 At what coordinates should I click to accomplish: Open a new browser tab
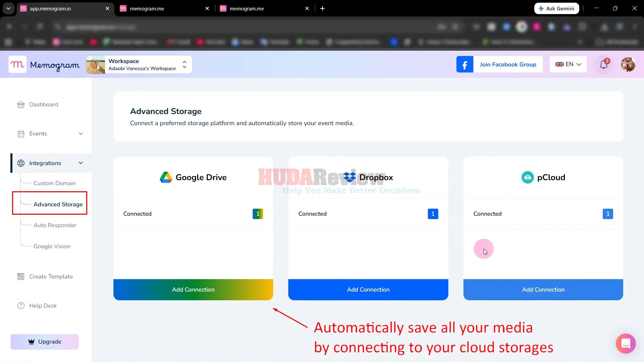tap(323, 8)
